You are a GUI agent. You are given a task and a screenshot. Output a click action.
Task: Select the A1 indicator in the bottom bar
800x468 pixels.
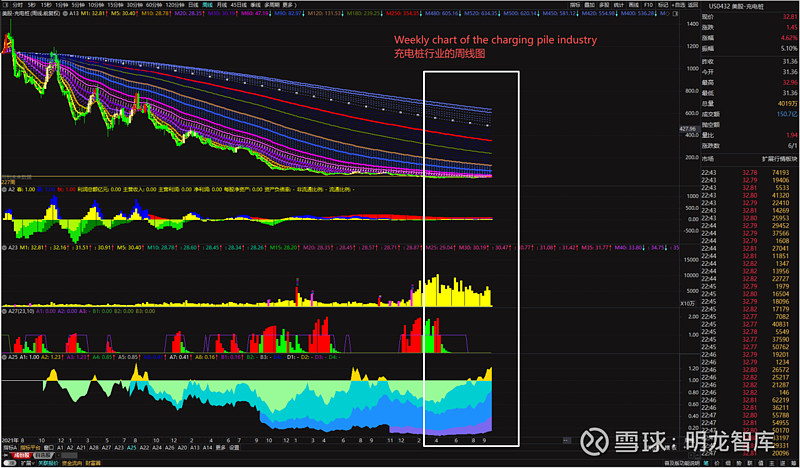point(60,448)
